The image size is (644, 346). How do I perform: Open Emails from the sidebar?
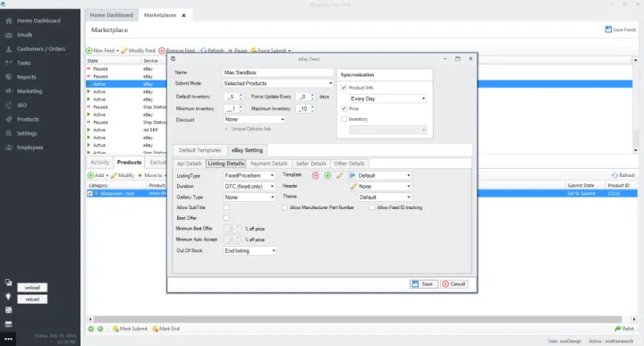coord(24,35)
